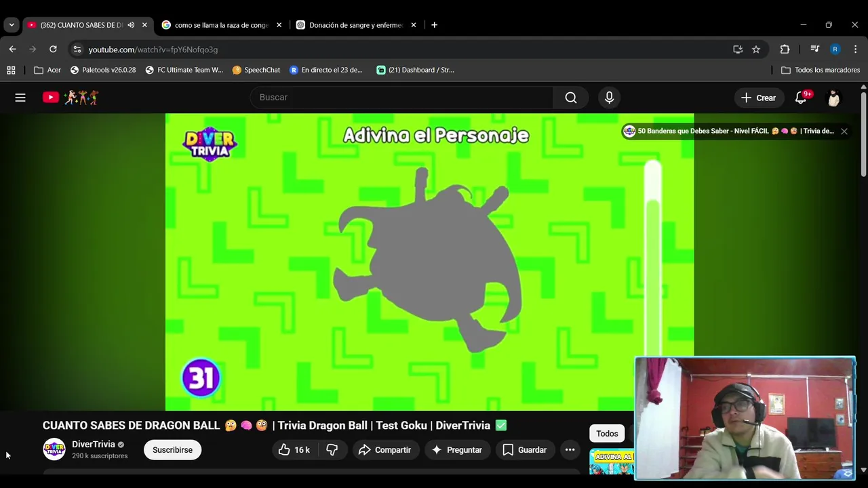Click install app icon in address bar
This screenshot has width=868, height=488.
[x=738, y=49]
